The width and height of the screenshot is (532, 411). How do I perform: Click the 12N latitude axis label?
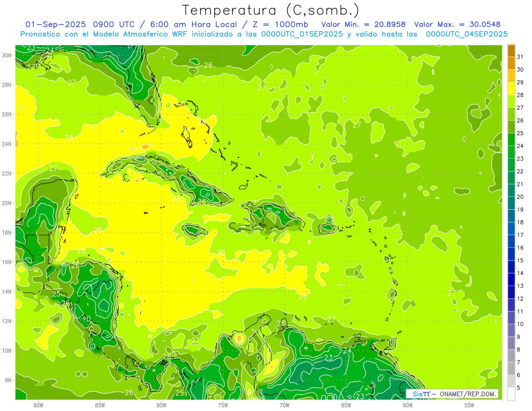coord(7,321)
